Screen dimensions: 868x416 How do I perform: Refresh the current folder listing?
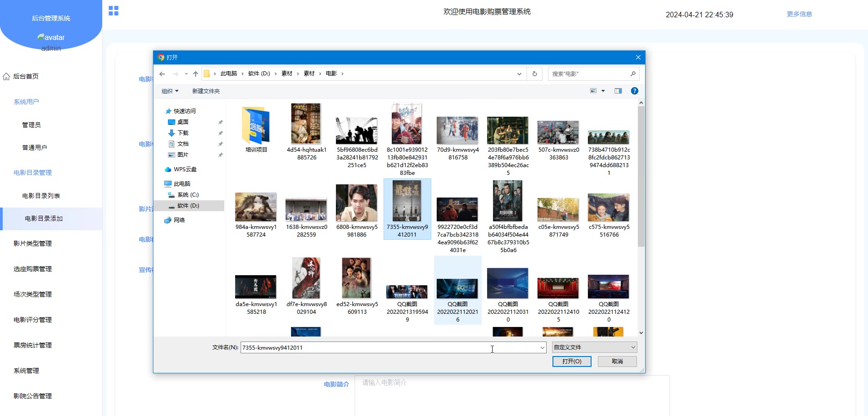535,74
